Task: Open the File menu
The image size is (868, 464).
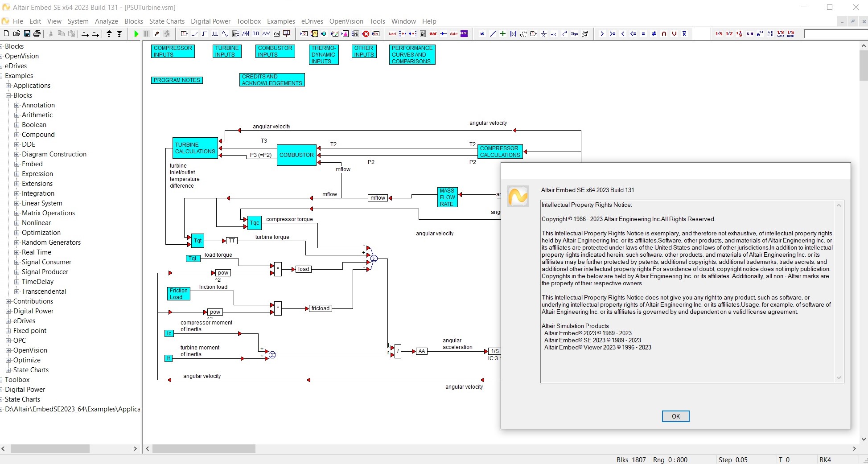Action: 18,21
